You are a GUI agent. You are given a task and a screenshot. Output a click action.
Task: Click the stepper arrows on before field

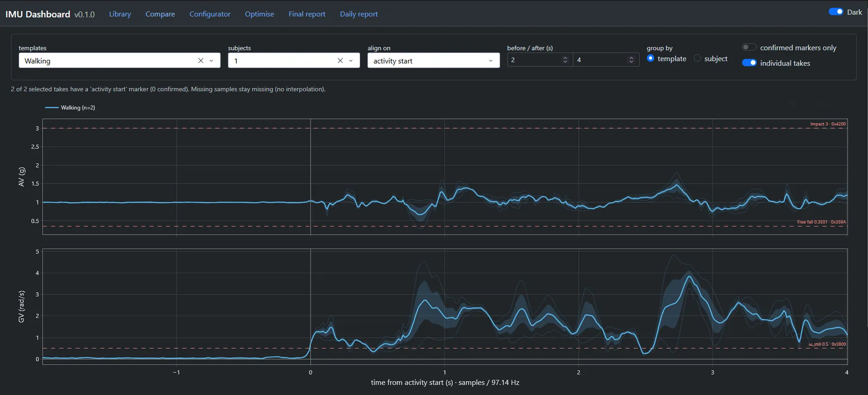click(565, 60)
